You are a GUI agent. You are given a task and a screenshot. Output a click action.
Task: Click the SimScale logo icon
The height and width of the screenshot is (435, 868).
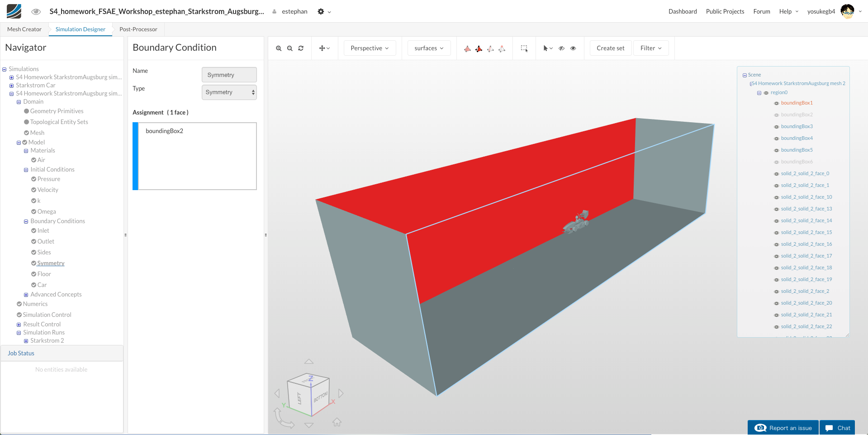(x=14, y=11)
